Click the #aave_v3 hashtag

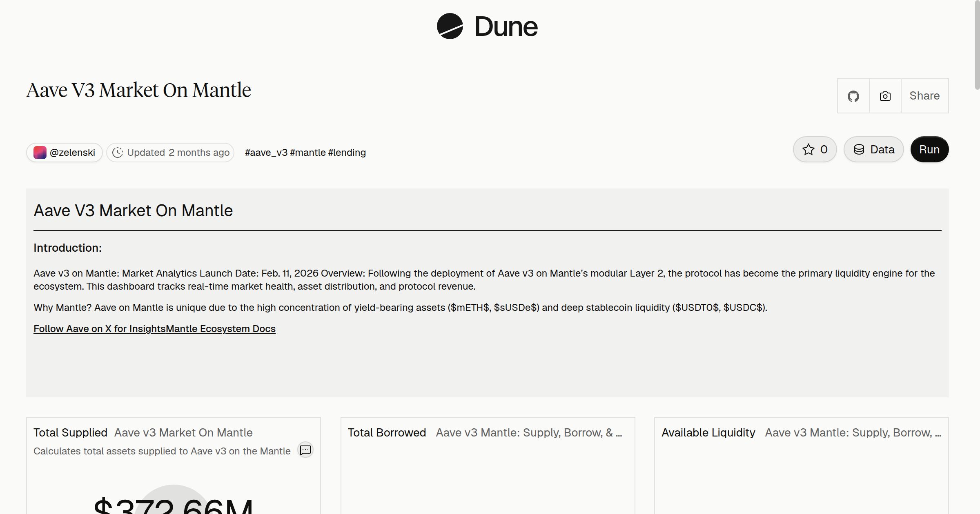[x=266, y=153]
